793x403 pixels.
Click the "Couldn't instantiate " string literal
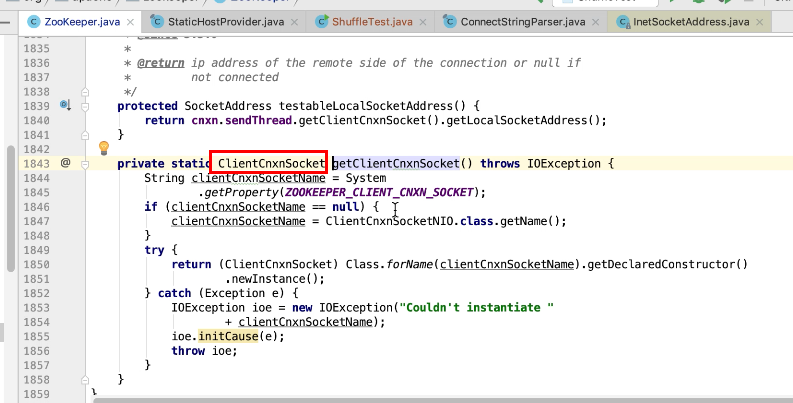tap(477, 307)
